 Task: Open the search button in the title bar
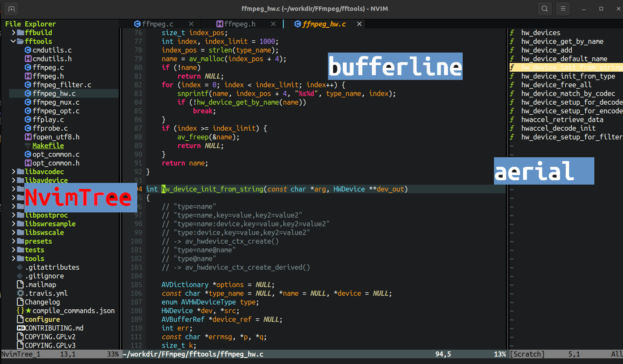tap(544, 9)
